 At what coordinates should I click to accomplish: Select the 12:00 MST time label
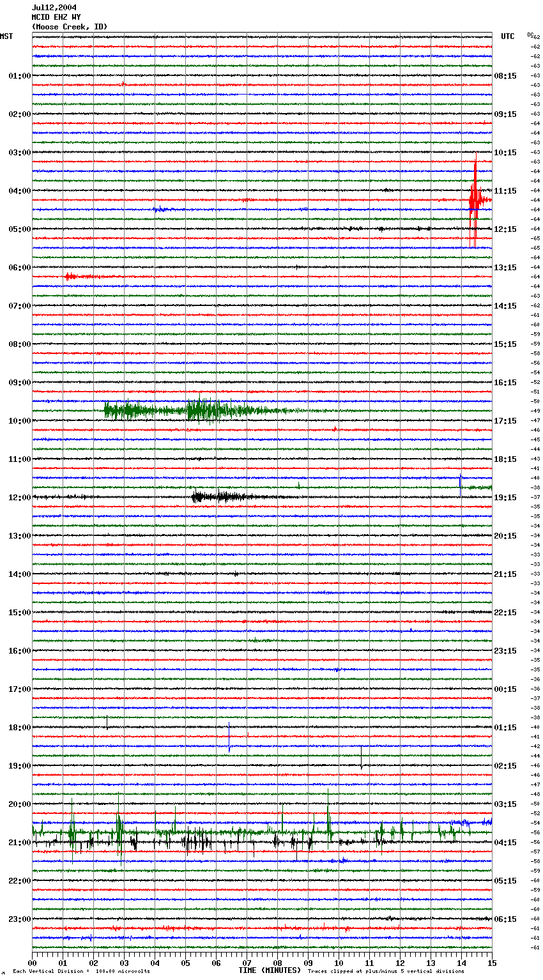[x=20, y=498]
